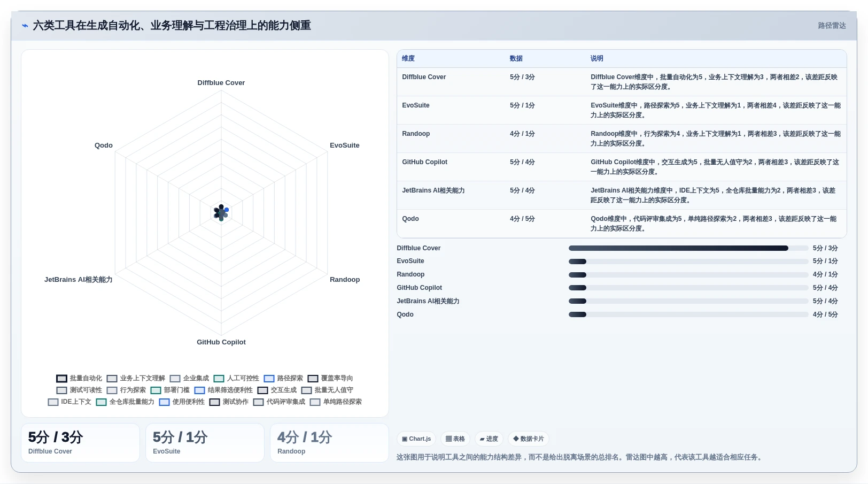This screenshot has height=484, width=868.
Task: Select the Diffblue Cover table row
Action: [622, 82]
